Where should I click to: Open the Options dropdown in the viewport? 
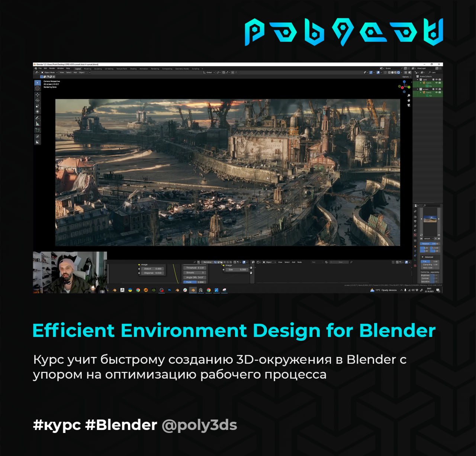pyautogui.click(x=406, y=77)
